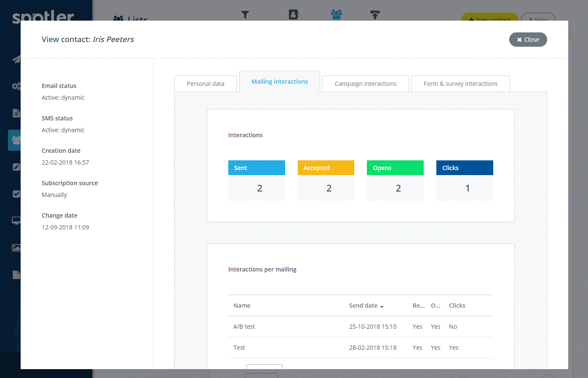Click the green Opens statistics tile
Viewport: 588px width, 378px height.
(x=395, y=180)
